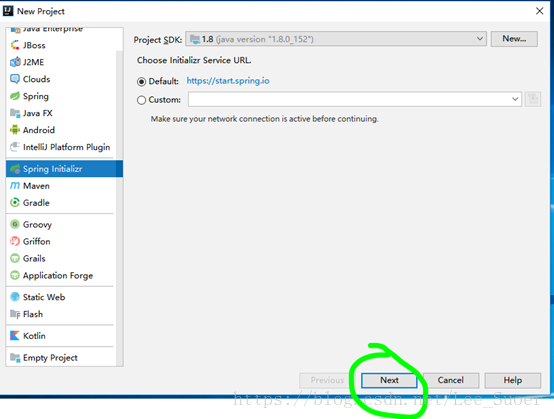Click the Flash label
The height and width of the screenshot is (419, 554).
(33, 314)
